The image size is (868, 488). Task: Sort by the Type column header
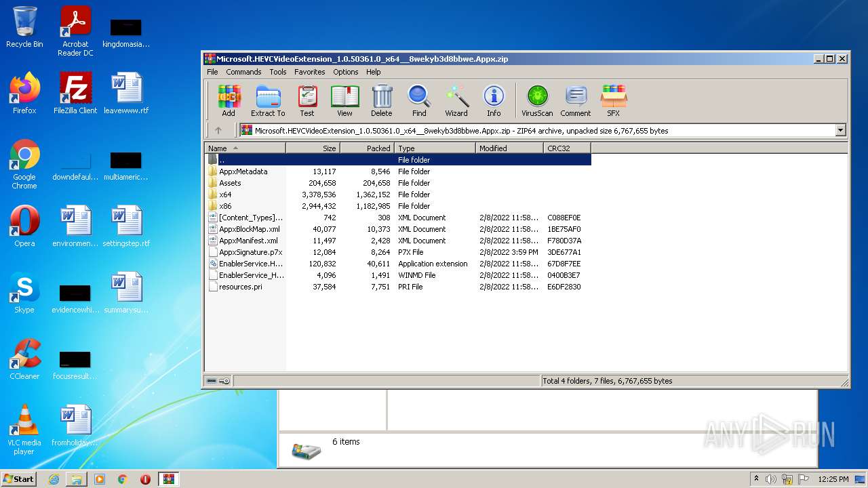click(435, 148)
